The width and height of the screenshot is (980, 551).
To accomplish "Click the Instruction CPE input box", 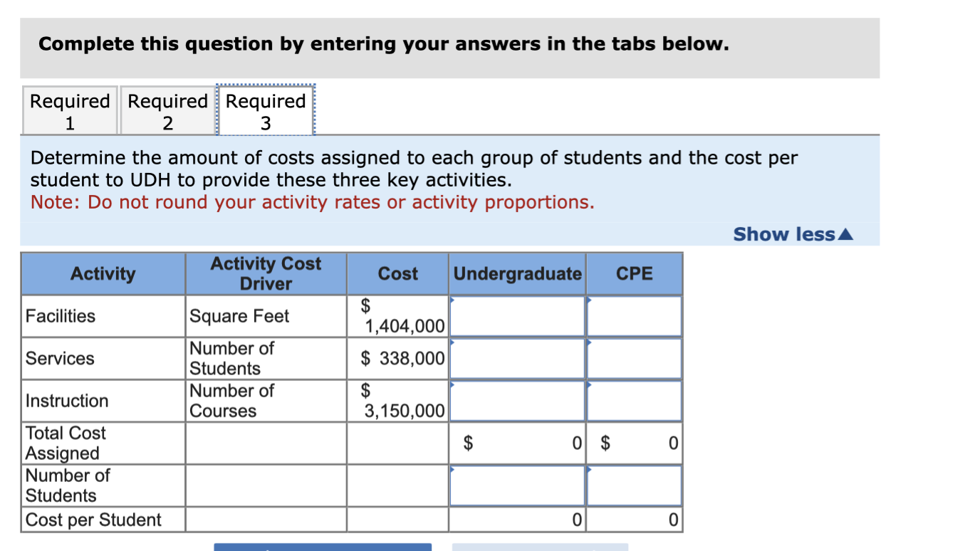I will [x=633, y=400].
